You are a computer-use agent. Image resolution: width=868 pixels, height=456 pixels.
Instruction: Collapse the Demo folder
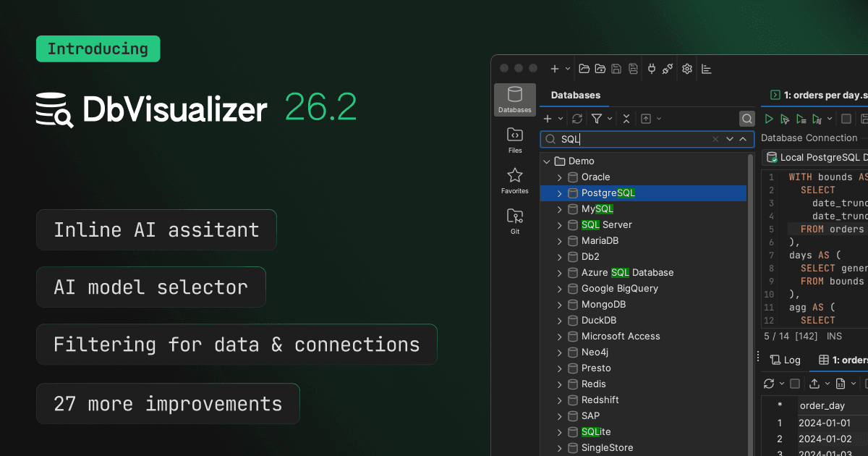pyautogui.click(x=546, y=161)
